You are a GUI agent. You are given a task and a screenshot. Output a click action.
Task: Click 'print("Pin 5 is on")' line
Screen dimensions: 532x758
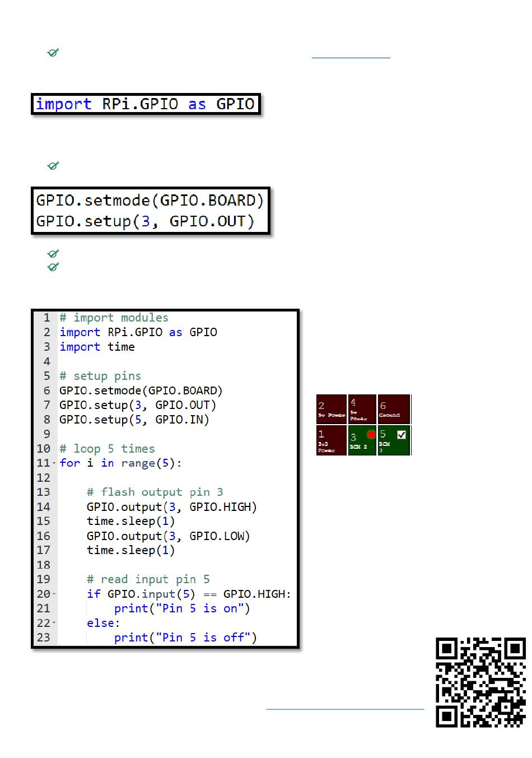182,608
